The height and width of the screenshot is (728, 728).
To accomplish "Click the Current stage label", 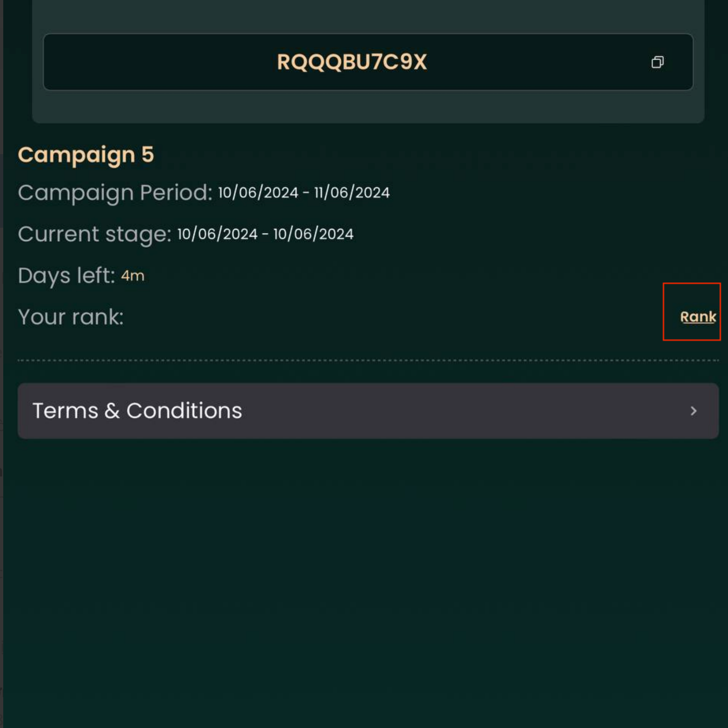I will (x=95, y=234).
